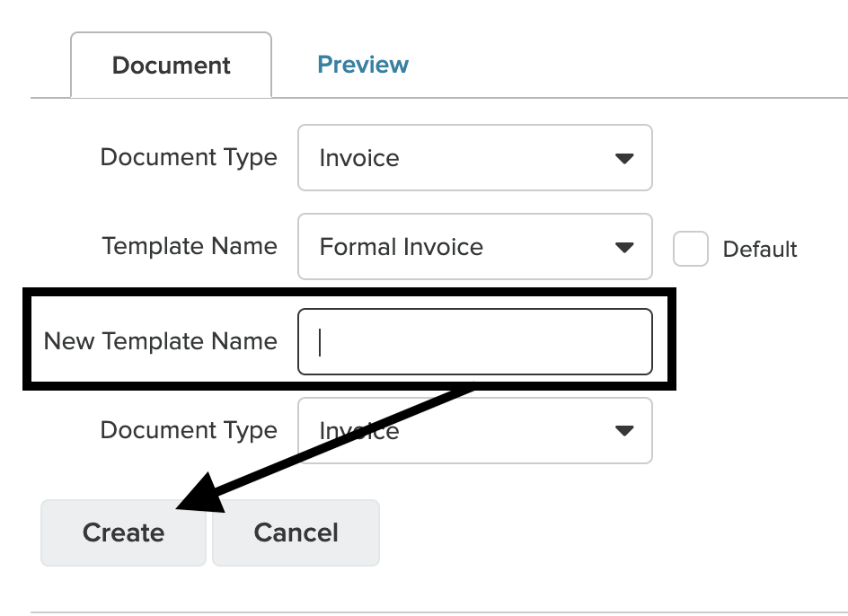The image size is (848, 616).
Task: Click the arrow beside Formal Invoice
Action: pos(623,247)
